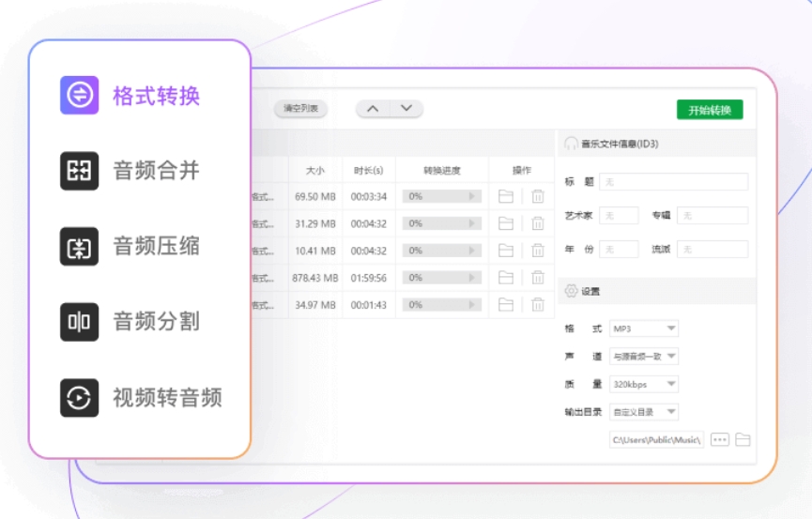Open the 音频合并 audio merge icon
The height and width of the screenshot is (519, 812).
tap(80, 171)
